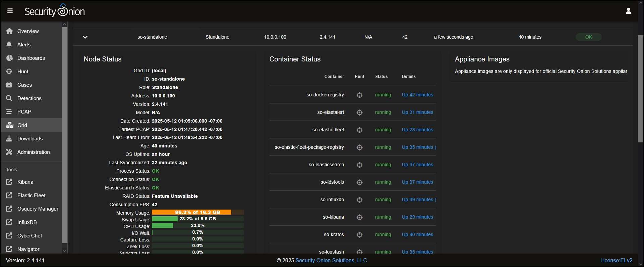Open CyberChef tool link

(x=30, y=236)
